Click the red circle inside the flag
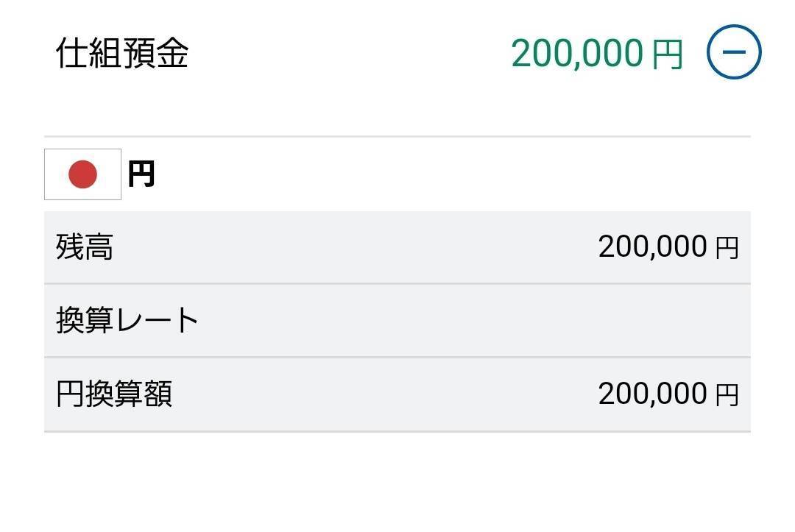This screenshot has height=532, width=795. click(82, 174)
